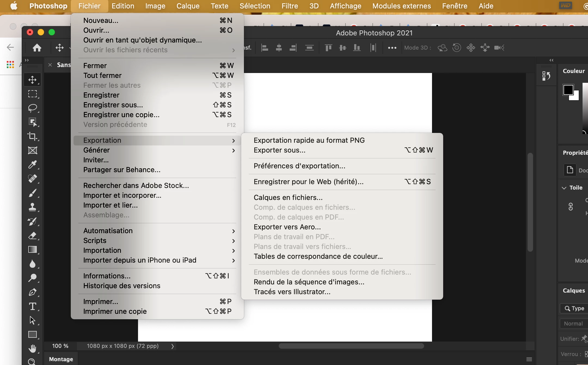
Task: Select the Lasso tool
Action: pos(33,108)
